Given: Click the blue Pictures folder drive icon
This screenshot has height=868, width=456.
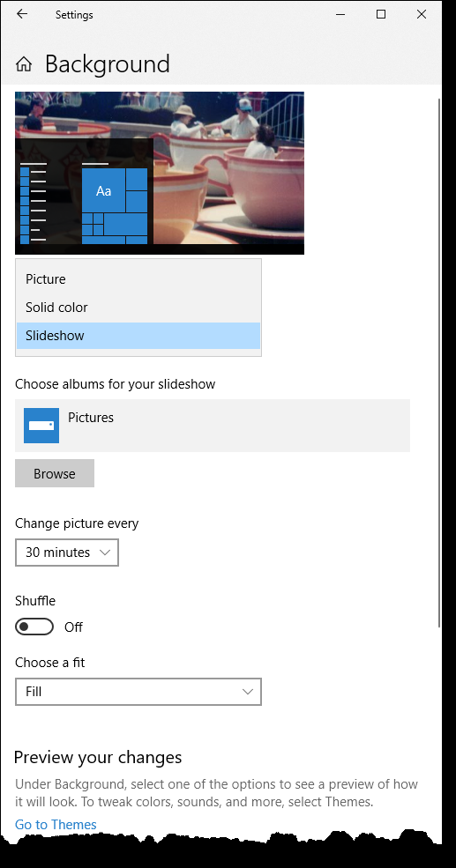Looking at the screenshot, I should (x=41, y=425).
